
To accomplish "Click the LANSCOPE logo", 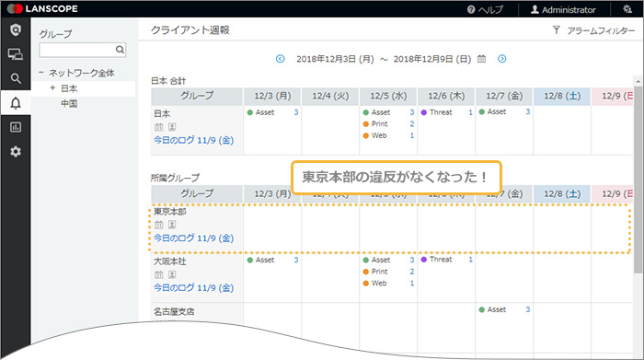I will (42, 8).
